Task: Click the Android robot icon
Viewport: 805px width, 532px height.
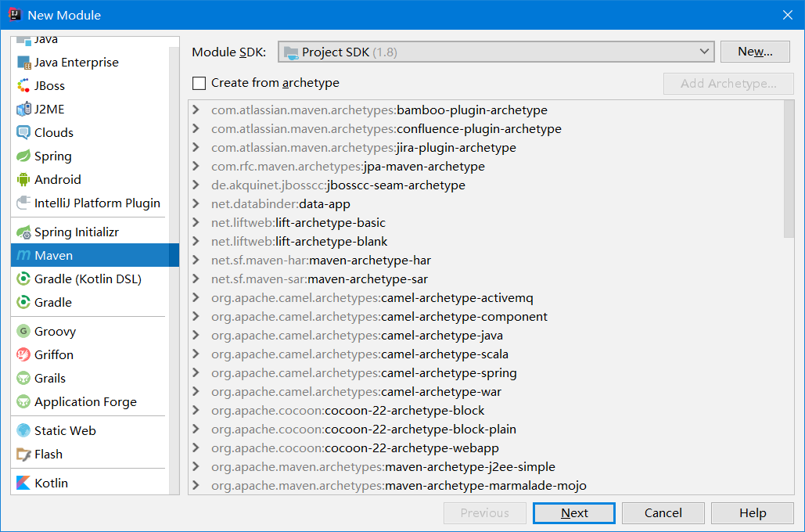Action: pos(23,180)
